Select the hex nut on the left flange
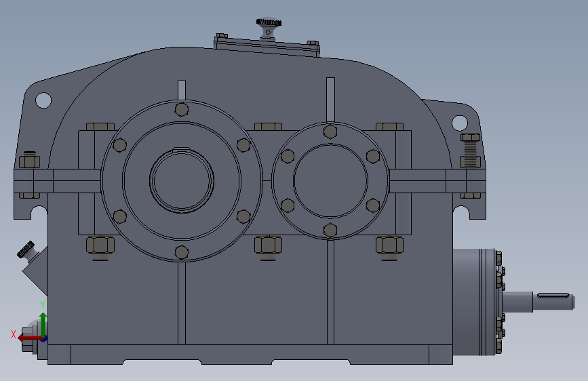Viewport: 588px width, 381px height. 29,162
